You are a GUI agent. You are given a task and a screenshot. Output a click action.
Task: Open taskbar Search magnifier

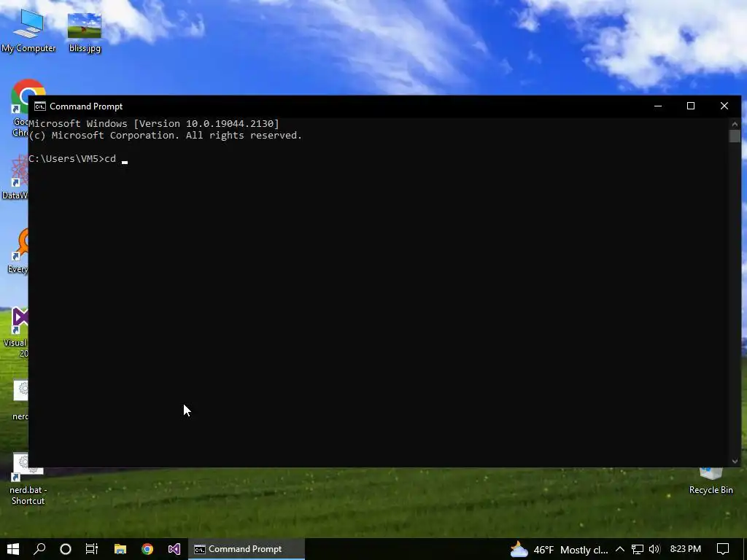(39, 549)
